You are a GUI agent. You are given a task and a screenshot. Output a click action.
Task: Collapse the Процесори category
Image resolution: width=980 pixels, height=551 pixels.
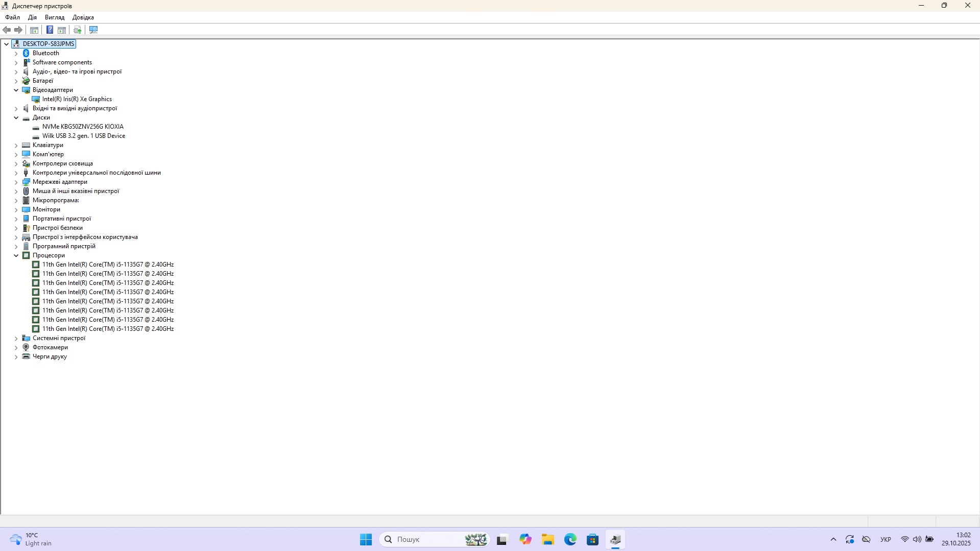(x=16, y=255)
